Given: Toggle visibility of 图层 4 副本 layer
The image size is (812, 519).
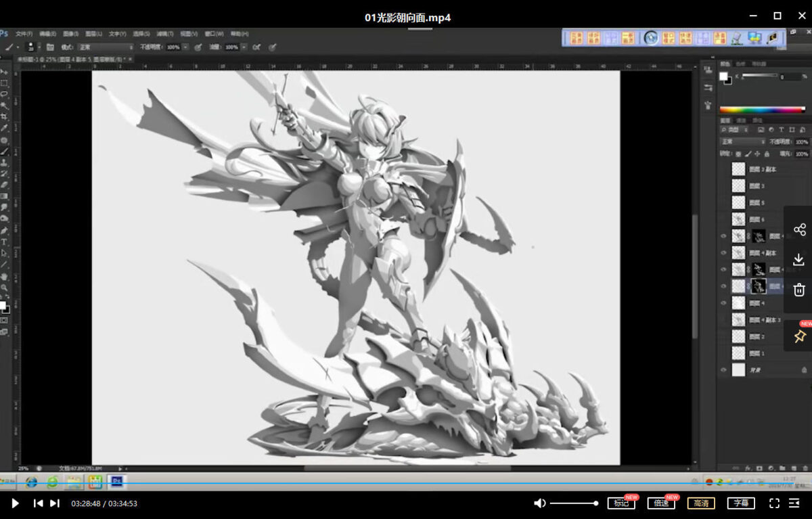Looking at the screenshot, I should pyautogui.click(x=724, y=253).
